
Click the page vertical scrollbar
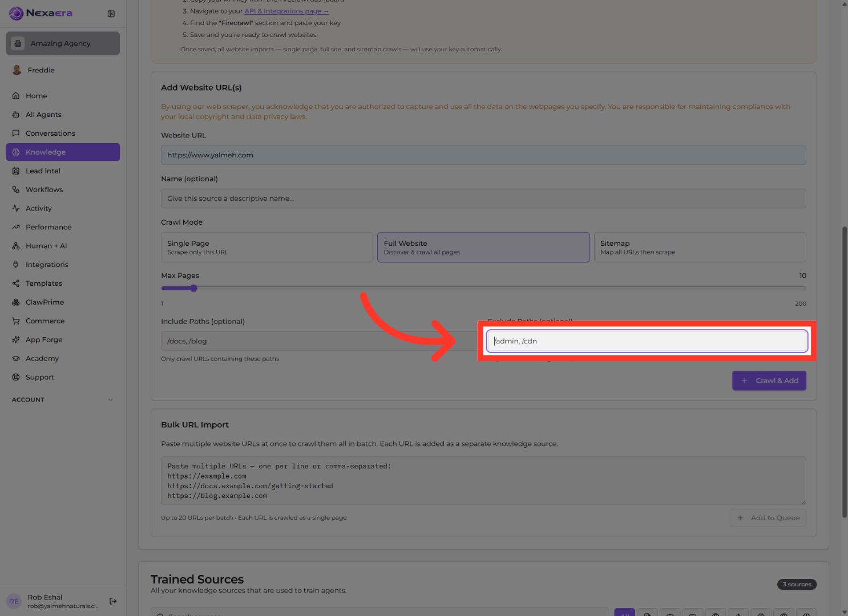point(845,372)
